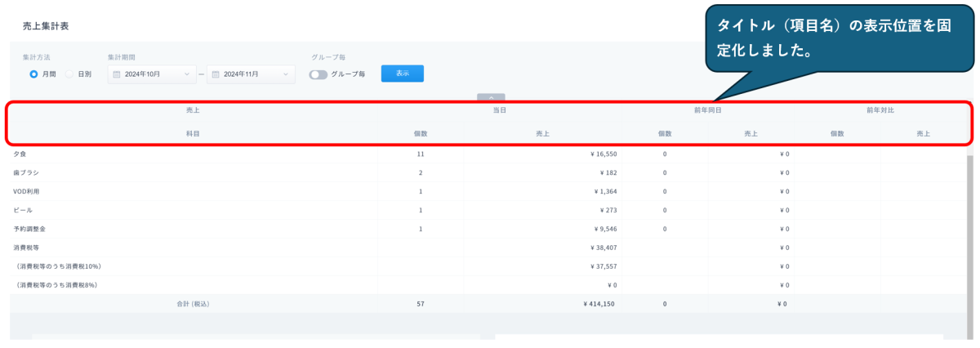980x348 pixels.
Task: Select the 日別 radio button
Action: coord(69,74)
